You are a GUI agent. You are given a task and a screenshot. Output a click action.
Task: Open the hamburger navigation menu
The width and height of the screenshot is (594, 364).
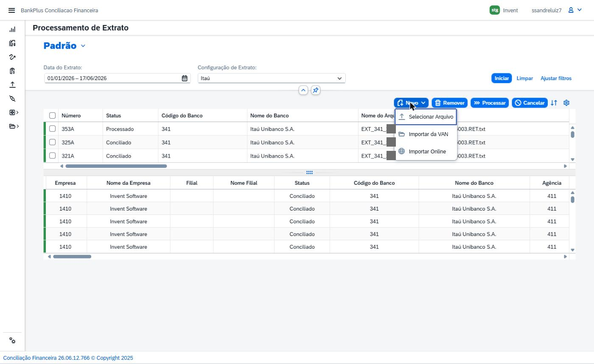(11, 10)
